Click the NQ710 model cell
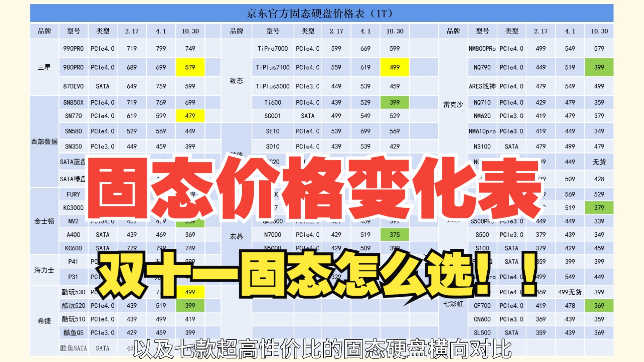Screen dimensions: 644x362 click(482, 103)
